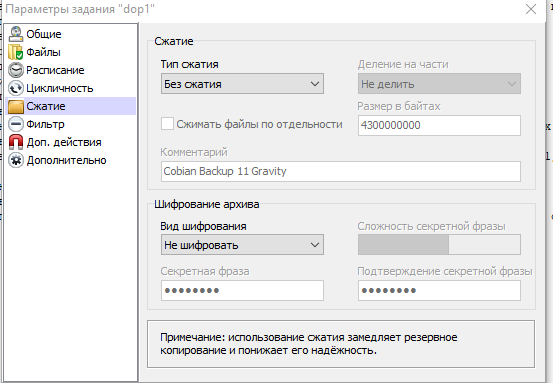Click the Шифрование архива group title

point(207,204)
